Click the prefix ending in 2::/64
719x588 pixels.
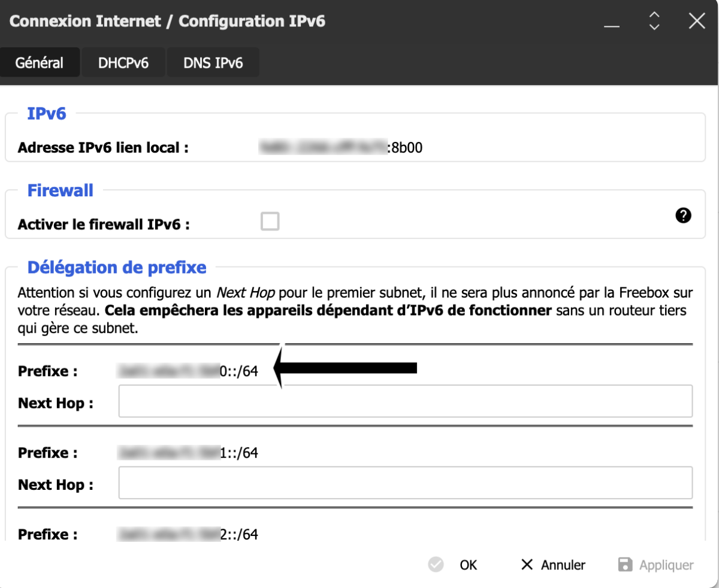pyautogui.click(x=188, y=534)
